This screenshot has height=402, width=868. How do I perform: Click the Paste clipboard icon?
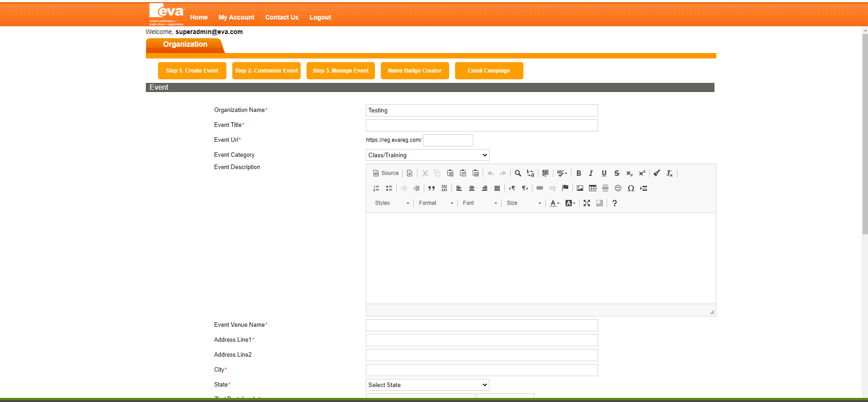450,173
